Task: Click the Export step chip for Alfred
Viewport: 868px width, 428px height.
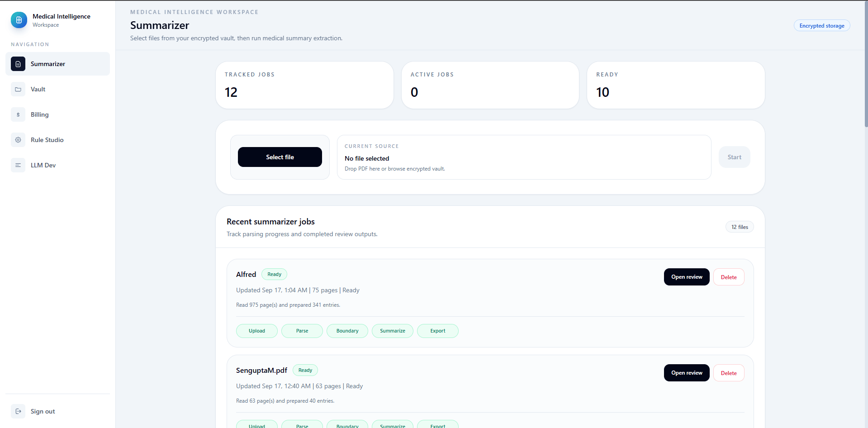Action: click(x=438, y=331)
